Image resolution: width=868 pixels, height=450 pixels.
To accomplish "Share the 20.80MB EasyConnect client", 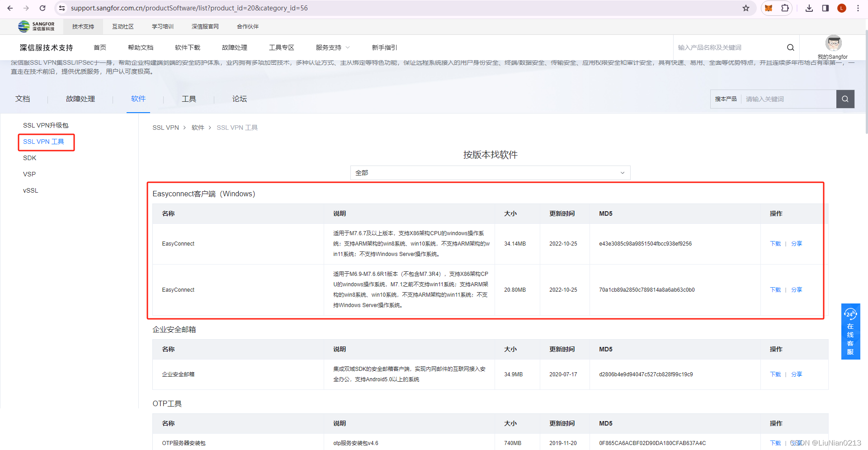I will point(797,290).
